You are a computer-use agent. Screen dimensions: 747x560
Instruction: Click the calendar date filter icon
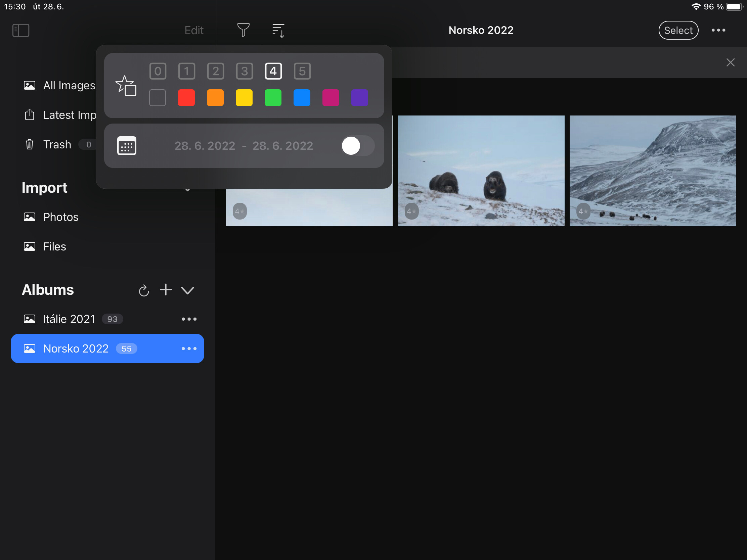[x=127, y=146]
